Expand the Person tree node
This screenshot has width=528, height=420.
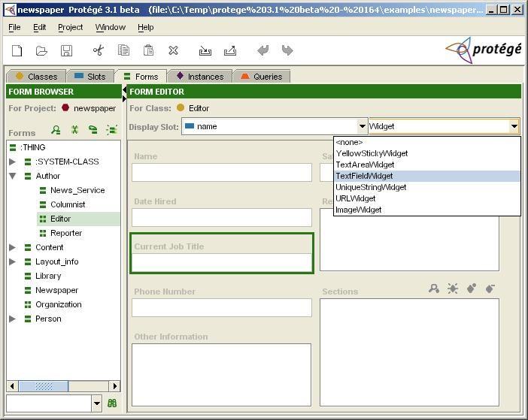[13, 319]
